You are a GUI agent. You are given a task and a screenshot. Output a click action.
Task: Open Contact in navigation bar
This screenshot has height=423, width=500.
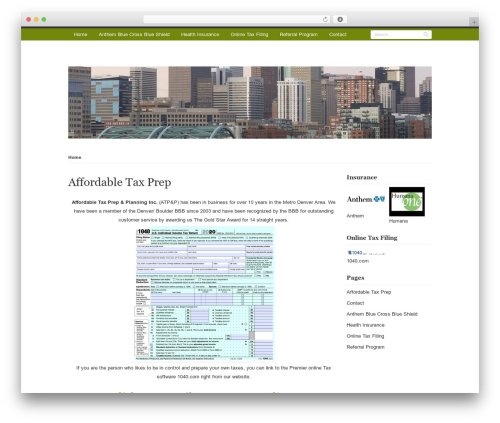pyautogui.click(x=338, y=34)
